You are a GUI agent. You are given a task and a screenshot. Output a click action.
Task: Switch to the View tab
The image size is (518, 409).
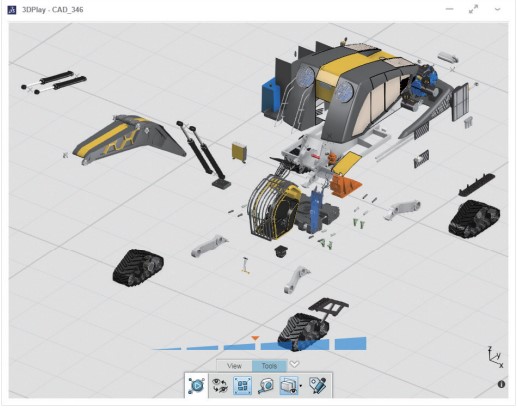click(234, 366)
